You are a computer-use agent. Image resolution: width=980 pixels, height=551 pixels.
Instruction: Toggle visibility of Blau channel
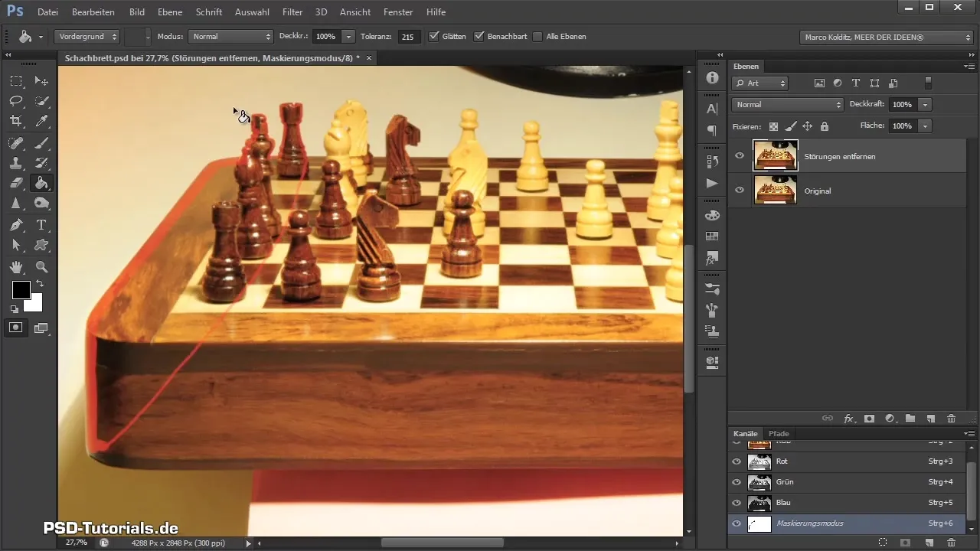point(736,503)
